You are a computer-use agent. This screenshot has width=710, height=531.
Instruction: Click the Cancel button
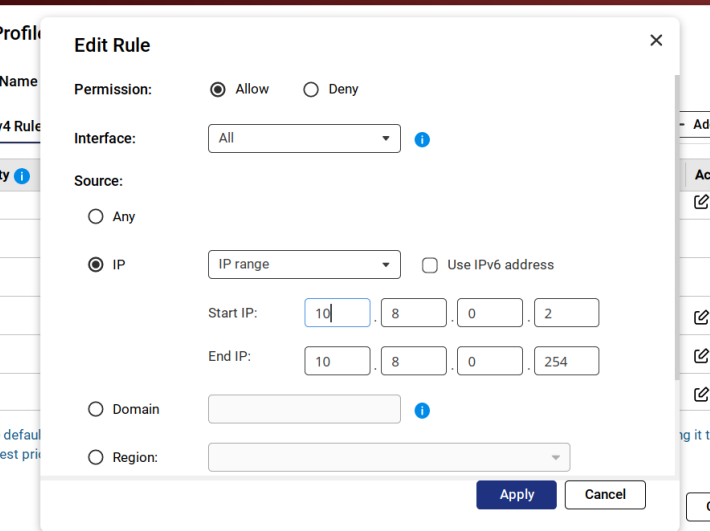pos(605,494)
